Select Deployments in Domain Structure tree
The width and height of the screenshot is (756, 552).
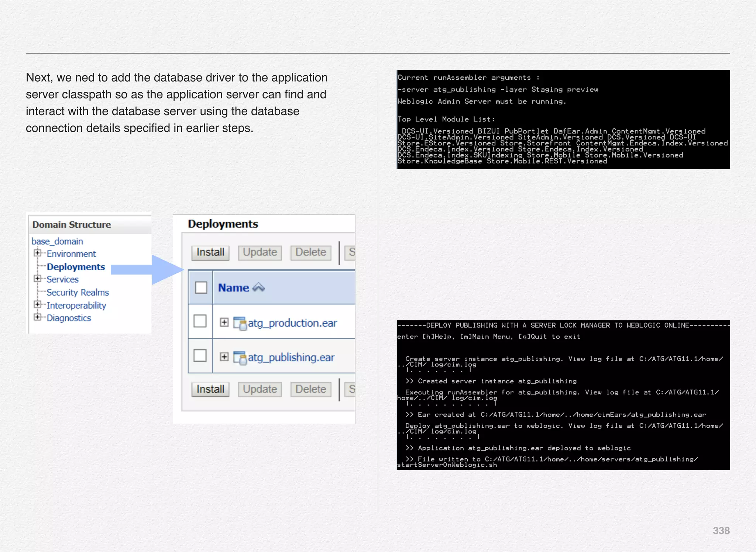coord(76,267)
